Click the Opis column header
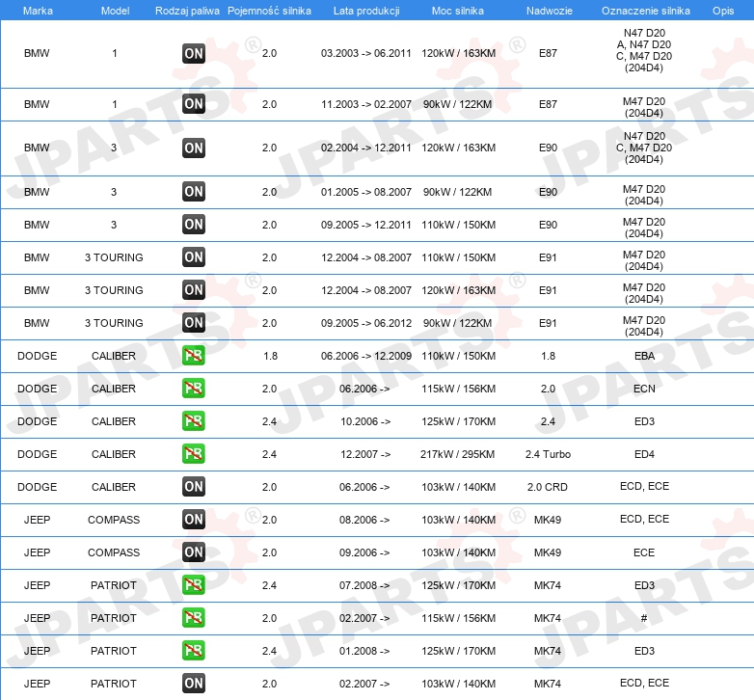 pyautogui.click(x=723, y=11)
